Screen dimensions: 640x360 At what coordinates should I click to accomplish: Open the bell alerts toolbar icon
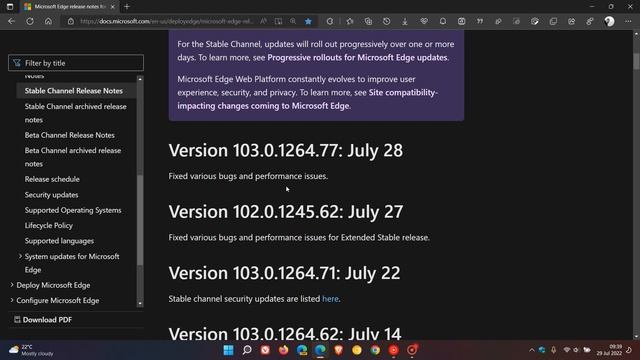pyautogui.click(x=442, y=21)
